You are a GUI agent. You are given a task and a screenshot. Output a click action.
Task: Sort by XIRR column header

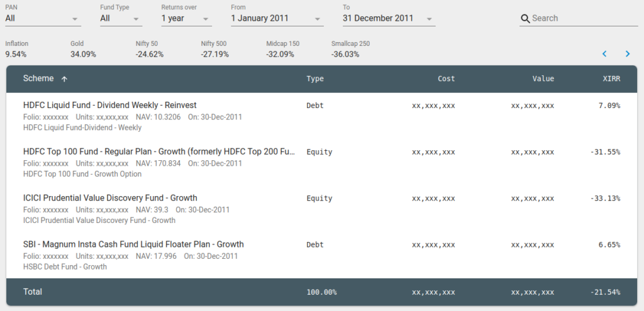click(x=611, y=79)
